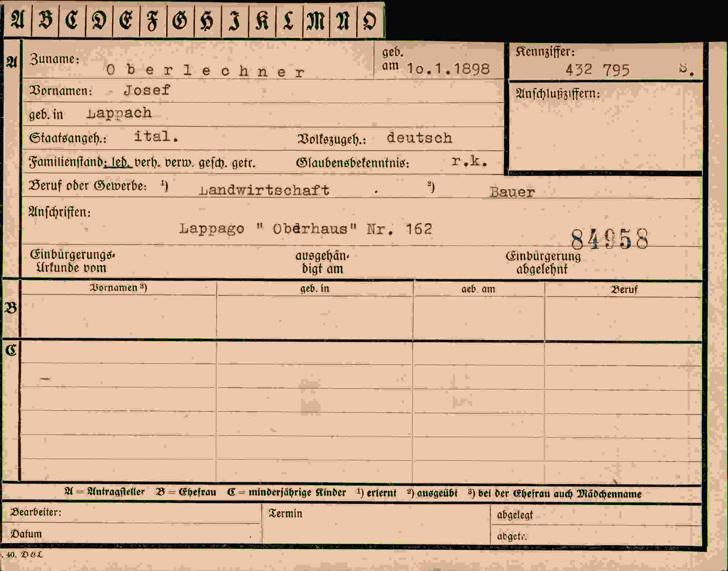728x571 pixels.
Task: Click the Anschlußziffern label
Action: 558,94
